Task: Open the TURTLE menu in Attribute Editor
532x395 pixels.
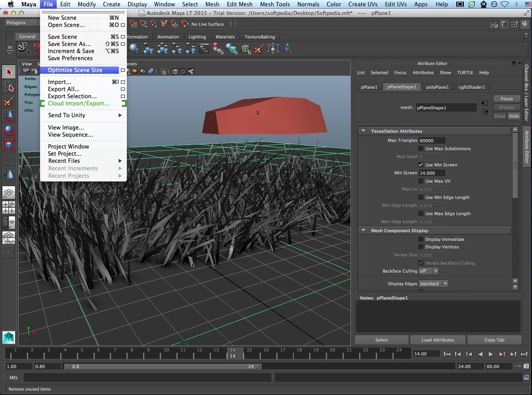Action: coord(465,73)
